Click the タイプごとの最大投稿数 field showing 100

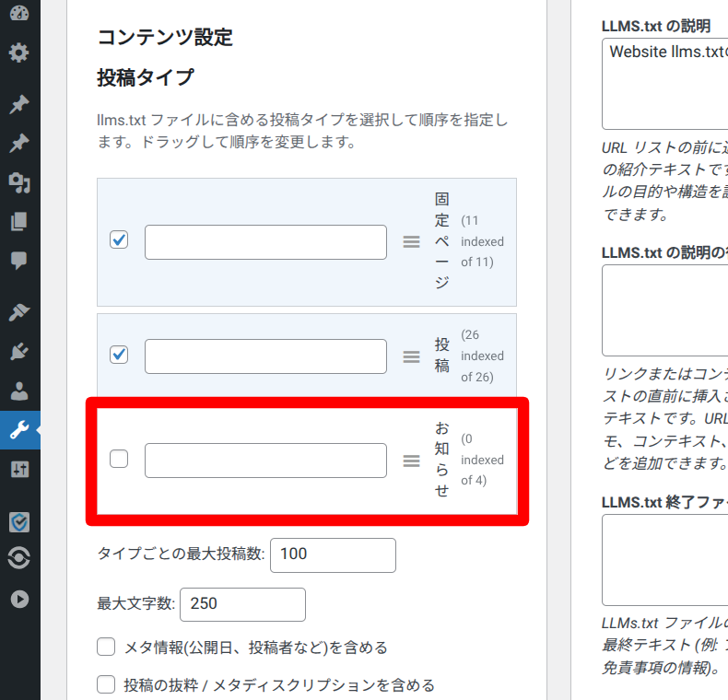333,555
